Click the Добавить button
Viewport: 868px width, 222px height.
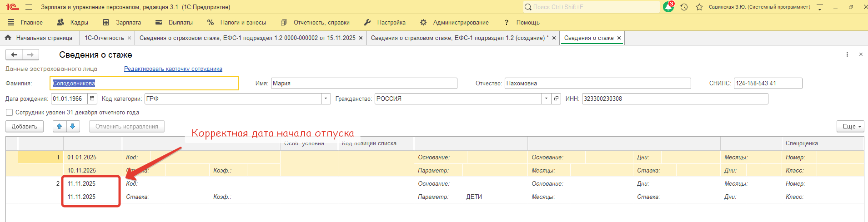point(25,127)
